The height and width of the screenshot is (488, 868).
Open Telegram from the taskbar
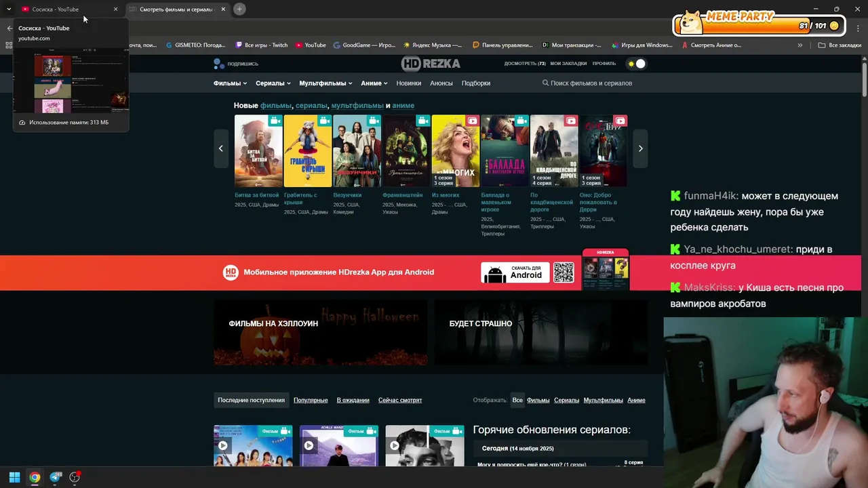55,477
